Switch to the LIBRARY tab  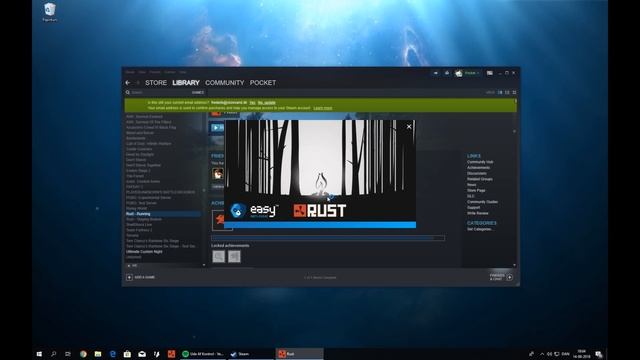(186, 83)
